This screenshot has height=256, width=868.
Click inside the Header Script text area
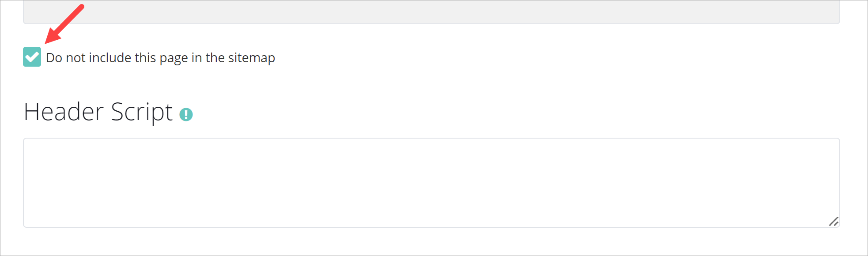[x=431, y=183]
